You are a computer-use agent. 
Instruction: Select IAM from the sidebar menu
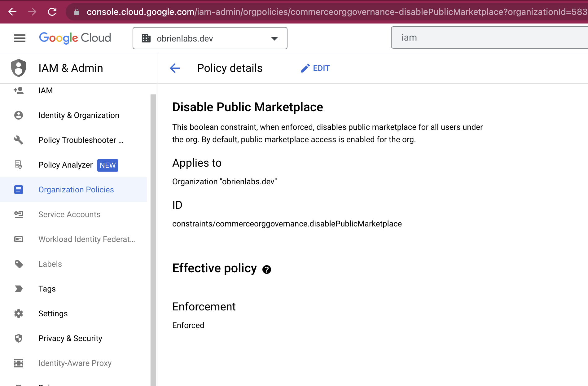point(46,90)
